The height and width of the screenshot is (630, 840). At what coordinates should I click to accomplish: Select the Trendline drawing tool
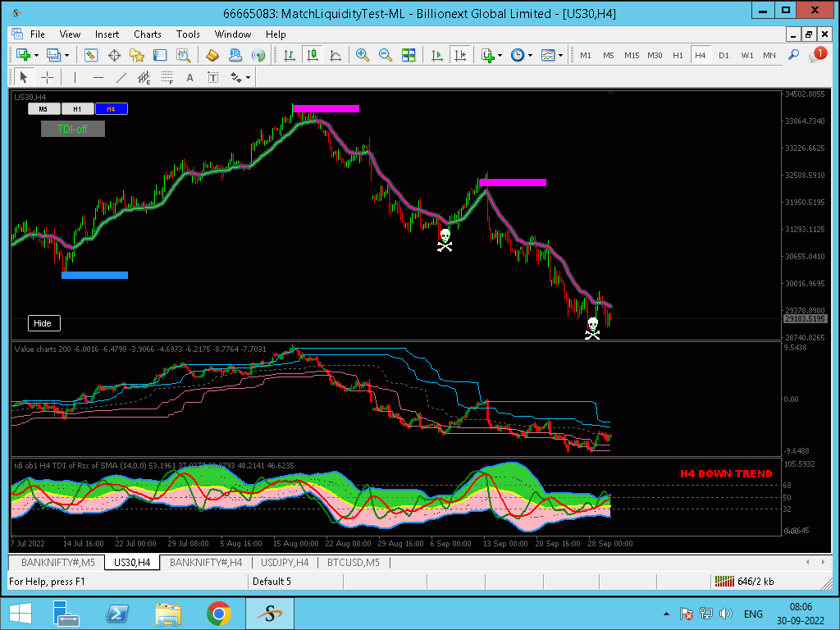pos(121,78)
